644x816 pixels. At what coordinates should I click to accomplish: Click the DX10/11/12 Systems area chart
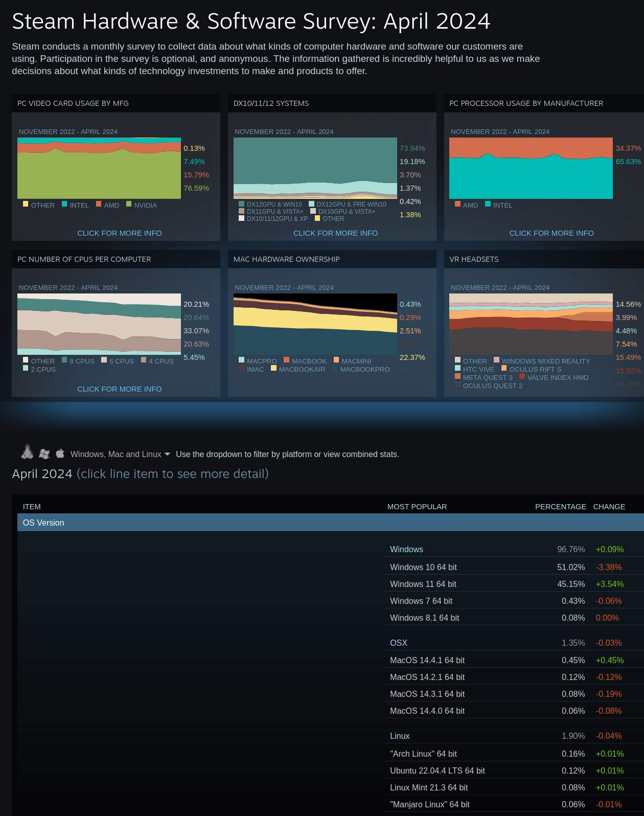coord(315,168)
